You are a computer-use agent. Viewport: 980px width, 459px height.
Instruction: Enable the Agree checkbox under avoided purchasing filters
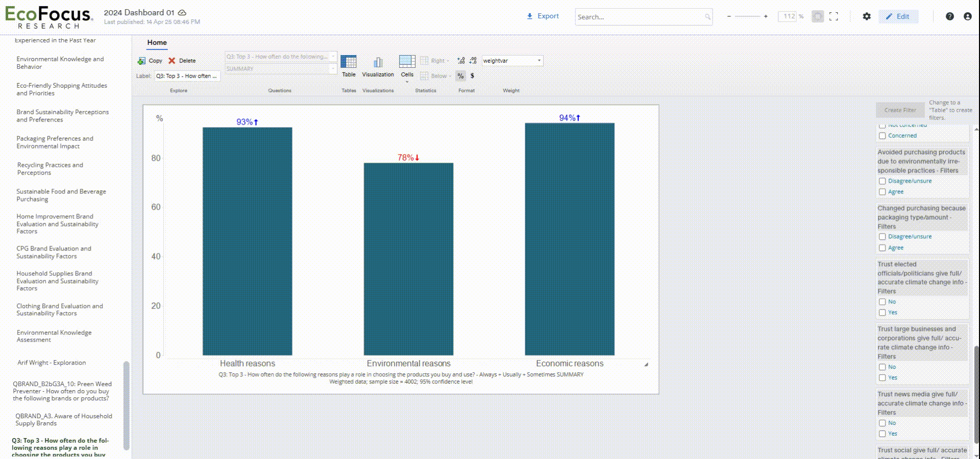(883, 192)
